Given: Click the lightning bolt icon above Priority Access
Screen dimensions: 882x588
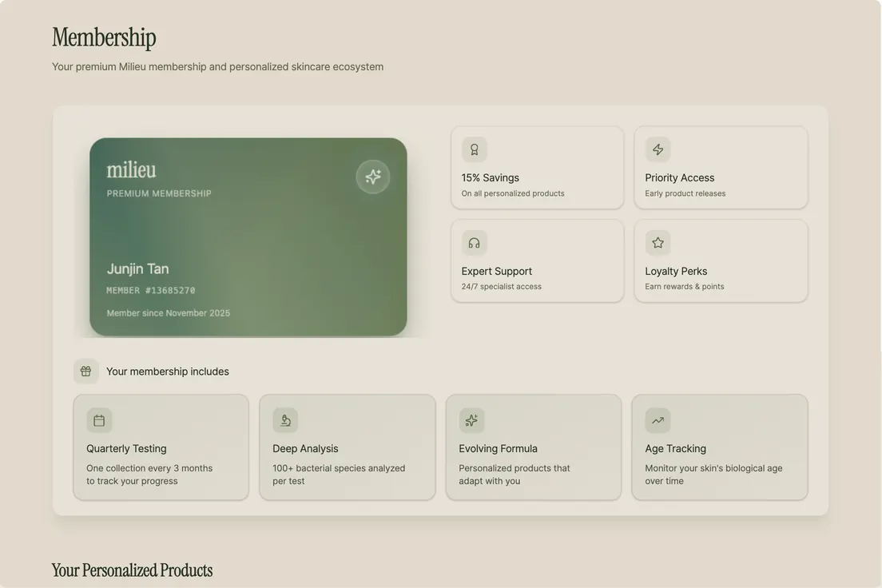Looking at the screenshot, I should click(658, 149).
